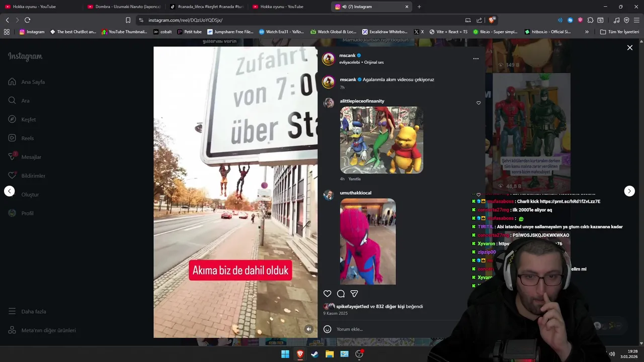Open the cobalt bookmark
The height and width of the screenshot is (362, 644).
[163, 32]
